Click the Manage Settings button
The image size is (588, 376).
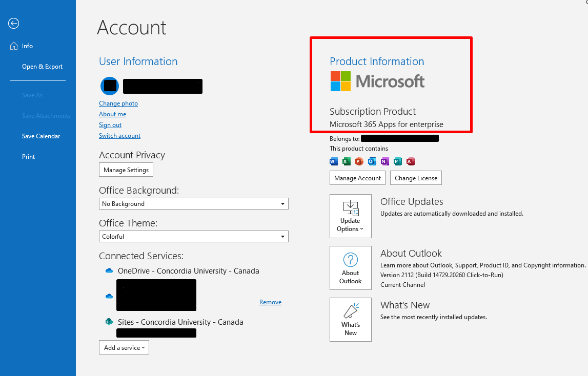point(126,170)
